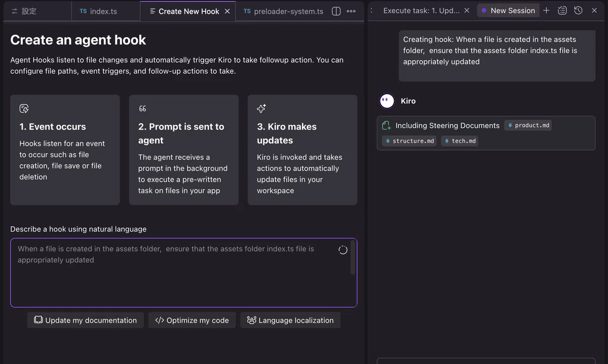Screen dimensions: 608x364
Task: Open the editor more actions menu
Action: 351,11
